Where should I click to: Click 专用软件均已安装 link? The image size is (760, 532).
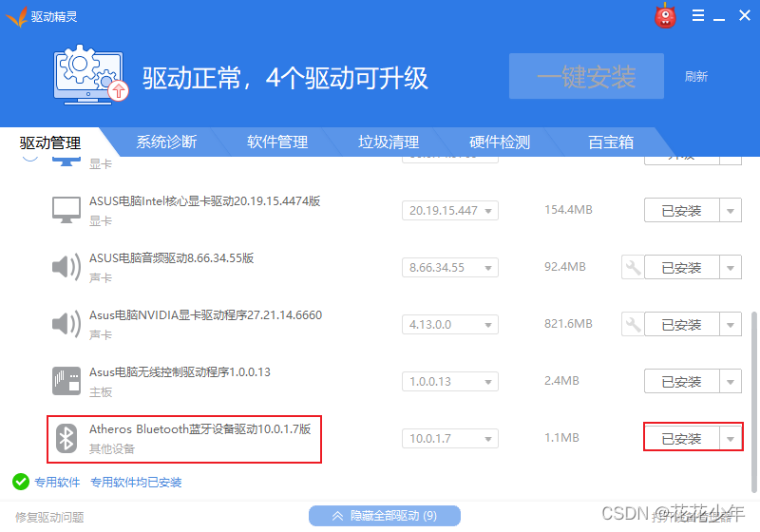[136, 482]
